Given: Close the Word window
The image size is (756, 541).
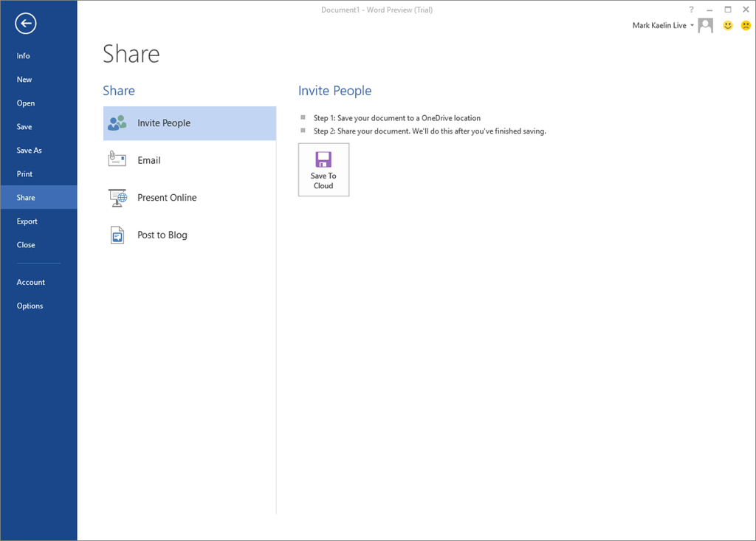Looking at the screenshot, I should (x=746, y=9).
